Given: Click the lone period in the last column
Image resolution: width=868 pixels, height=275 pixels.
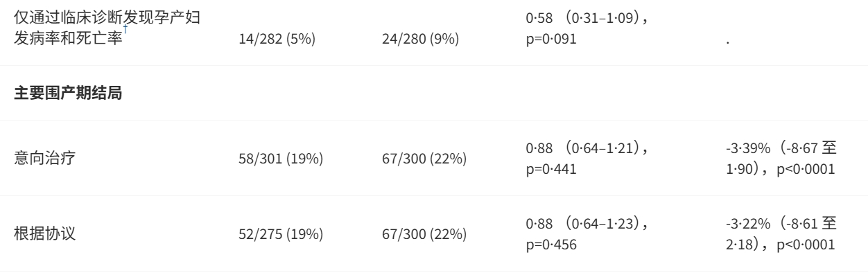Looking at the screenshot, I should (x=727, y=42).
